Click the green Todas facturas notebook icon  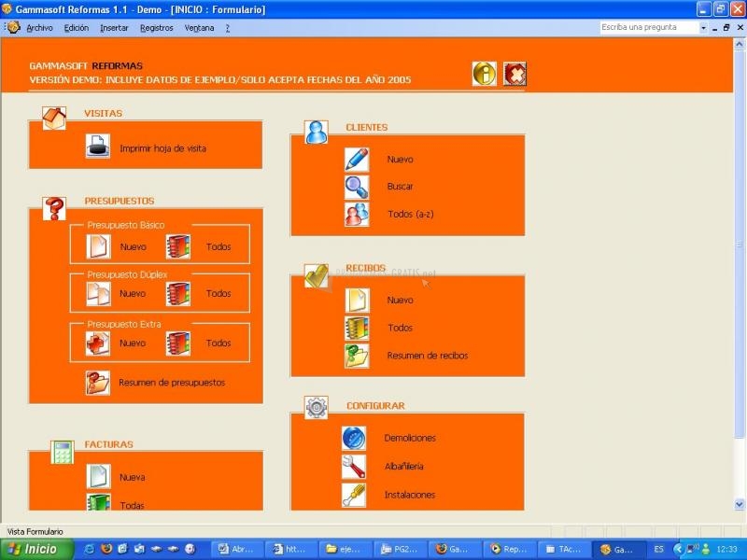click(98, 501)
